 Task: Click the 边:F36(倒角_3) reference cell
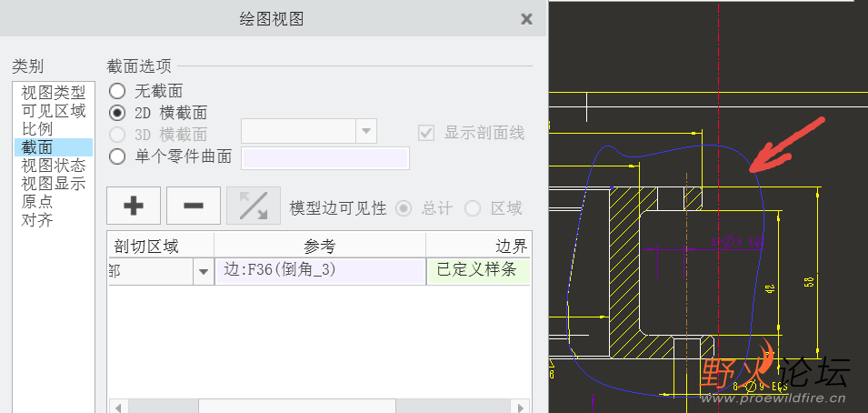click(320, 272)
